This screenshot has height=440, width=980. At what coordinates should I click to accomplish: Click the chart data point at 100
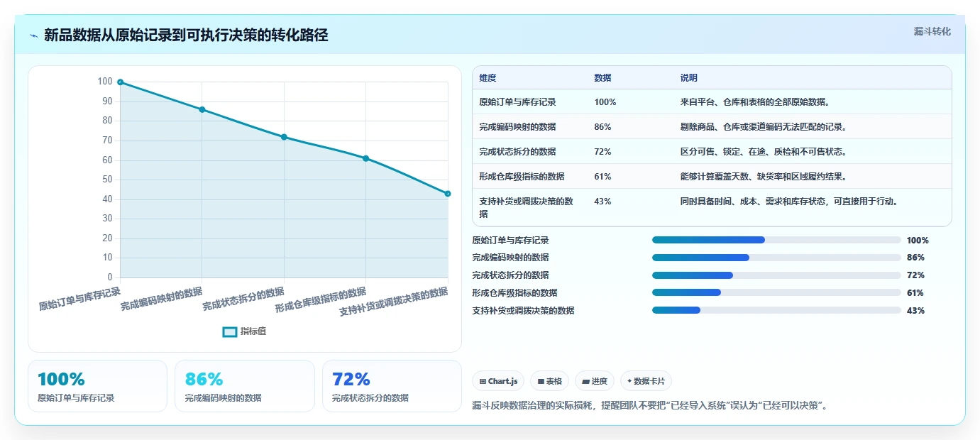(x=121, y=82)
